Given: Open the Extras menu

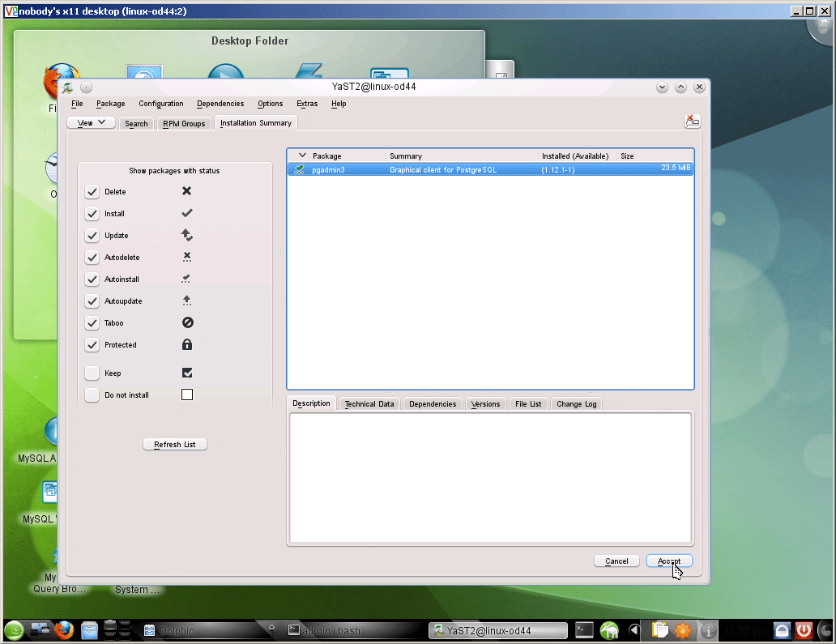Looking at the screenshot, I should (x=307, y=104).
